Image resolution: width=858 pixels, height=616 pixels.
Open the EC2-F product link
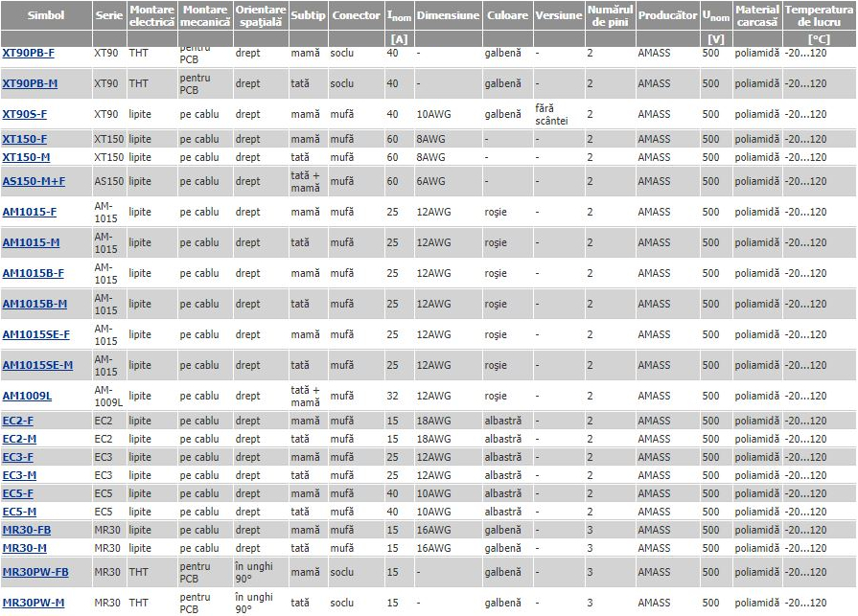tap(18, 421)
